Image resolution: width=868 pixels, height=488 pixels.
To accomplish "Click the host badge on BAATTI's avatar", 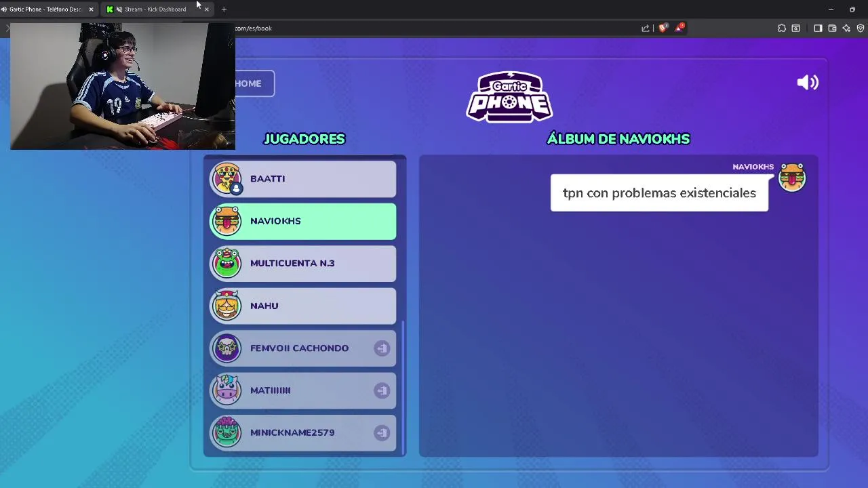I will [x=235, y=188].
